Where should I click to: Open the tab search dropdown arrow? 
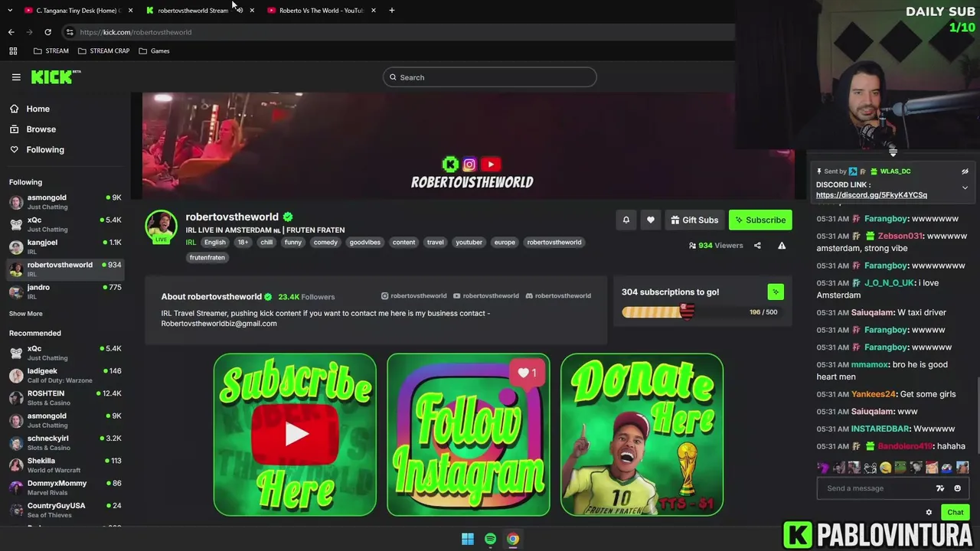(10, 11)
